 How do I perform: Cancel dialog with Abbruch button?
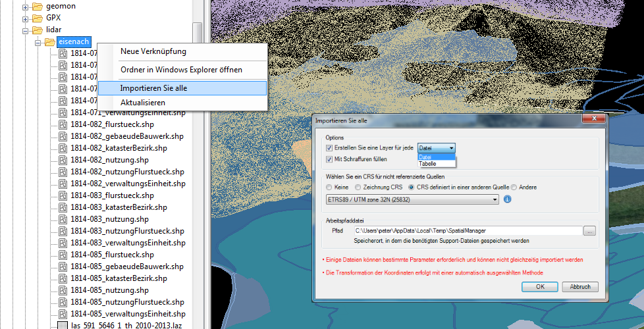(x=580, y=287)
